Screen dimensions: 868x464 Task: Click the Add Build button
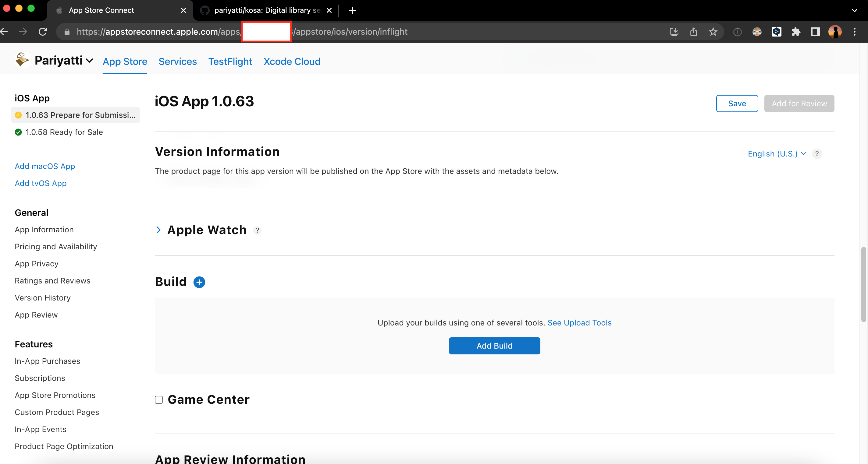pyautogui.click(x=494, y=346)
